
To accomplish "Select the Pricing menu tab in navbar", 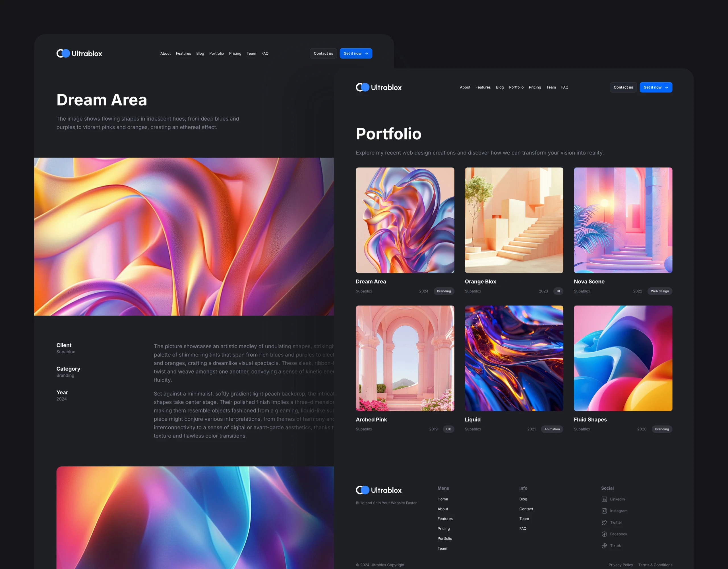I will 235,53.
